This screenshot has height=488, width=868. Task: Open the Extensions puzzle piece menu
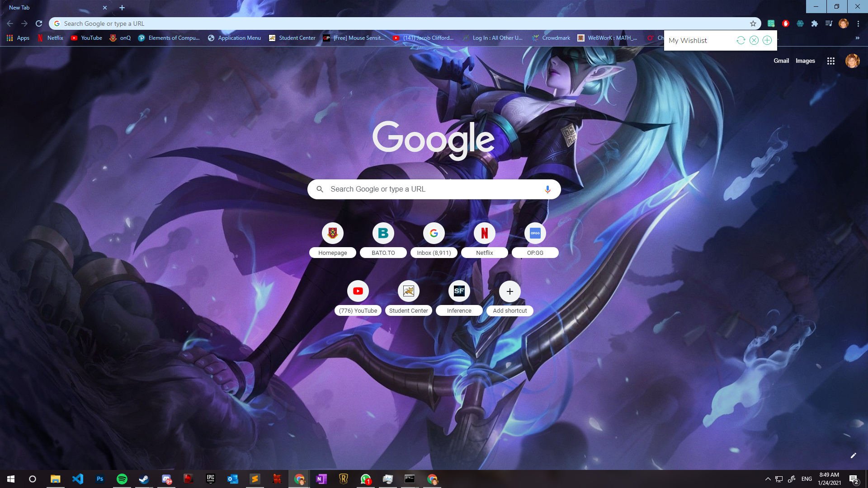(815, 24)
